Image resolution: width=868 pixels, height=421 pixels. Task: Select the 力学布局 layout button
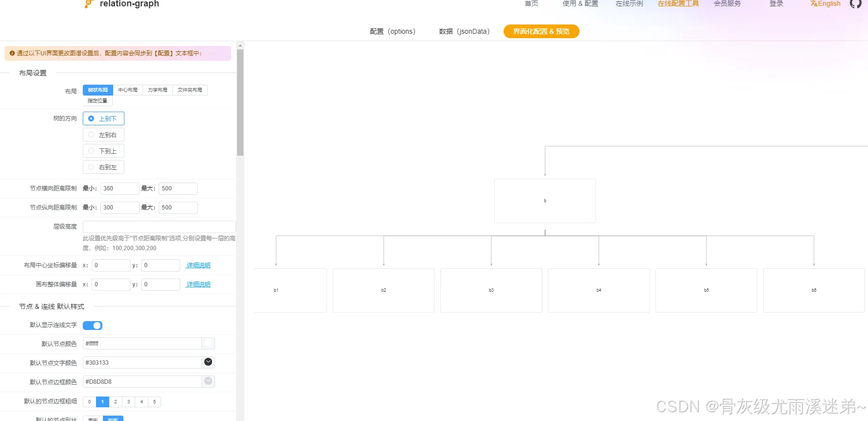157,90
